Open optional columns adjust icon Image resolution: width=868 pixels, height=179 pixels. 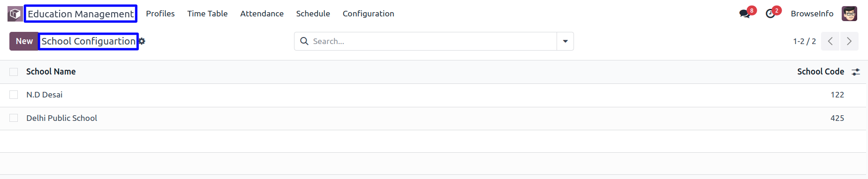point(856,72)
